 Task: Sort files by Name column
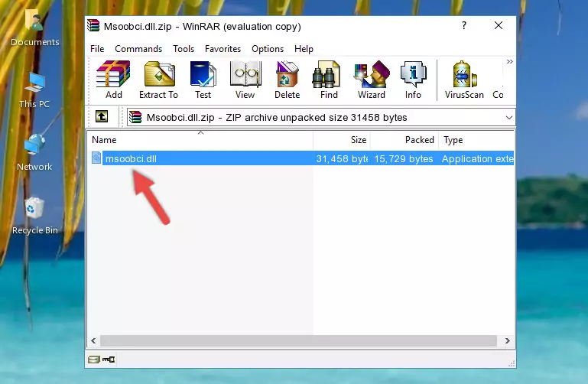200,140
